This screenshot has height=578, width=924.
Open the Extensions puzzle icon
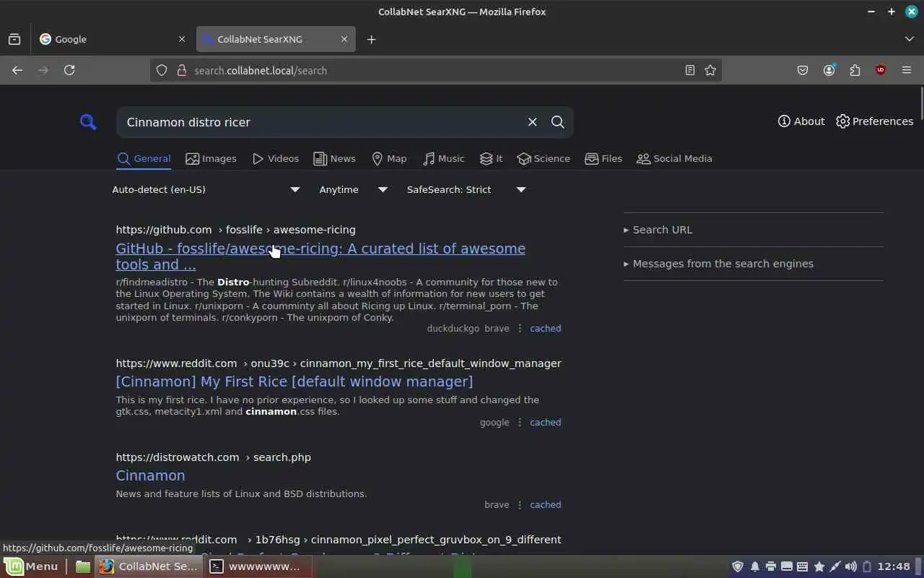point(855,70)
